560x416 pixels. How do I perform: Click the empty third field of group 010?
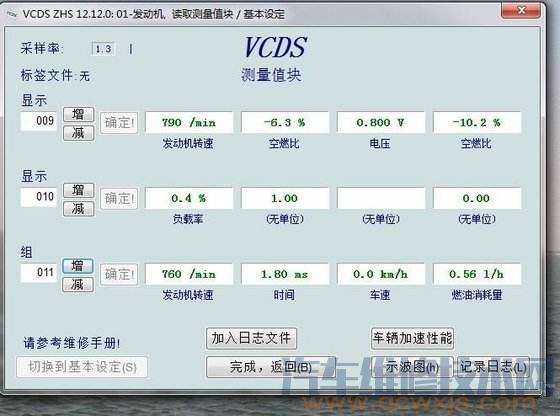tap(381, 198)
